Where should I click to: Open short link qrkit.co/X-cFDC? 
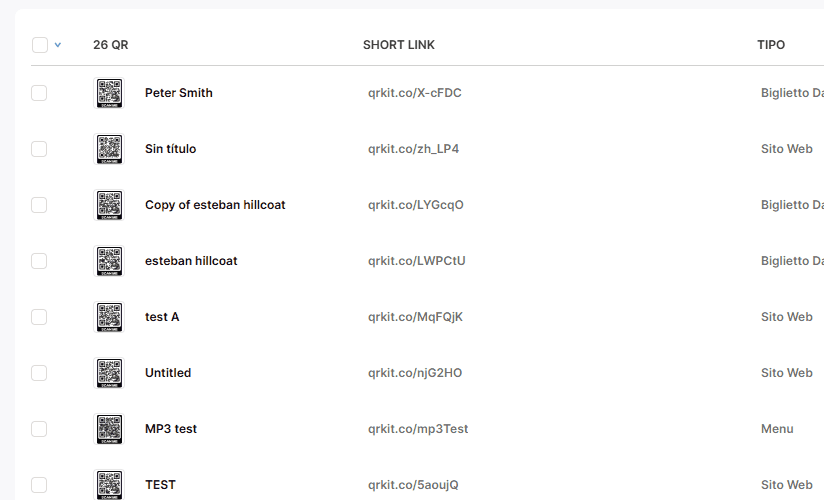pyautogui.click(x=414, y=93)
